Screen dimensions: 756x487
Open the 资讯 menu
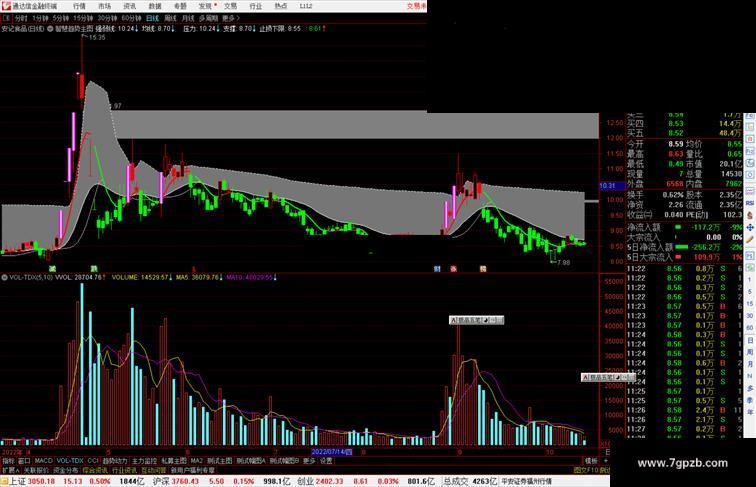click(x=129, y=6)
